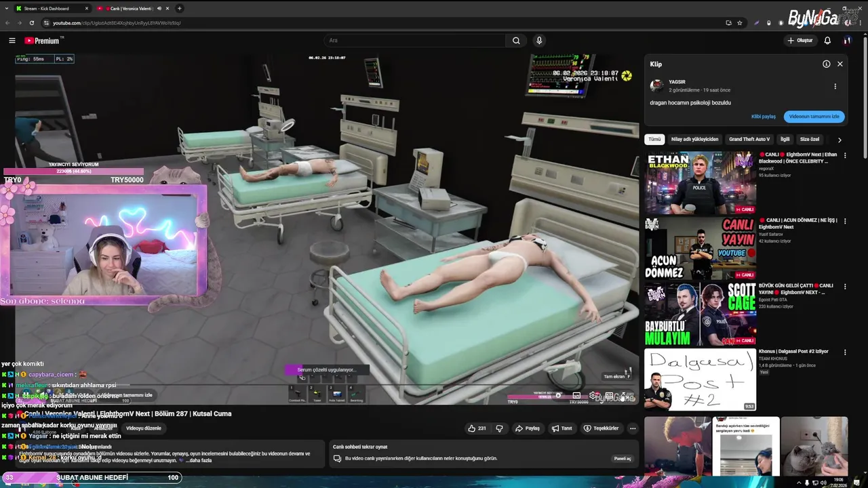
Task: Click the Oluştur create button
Action: pos(800,41)
